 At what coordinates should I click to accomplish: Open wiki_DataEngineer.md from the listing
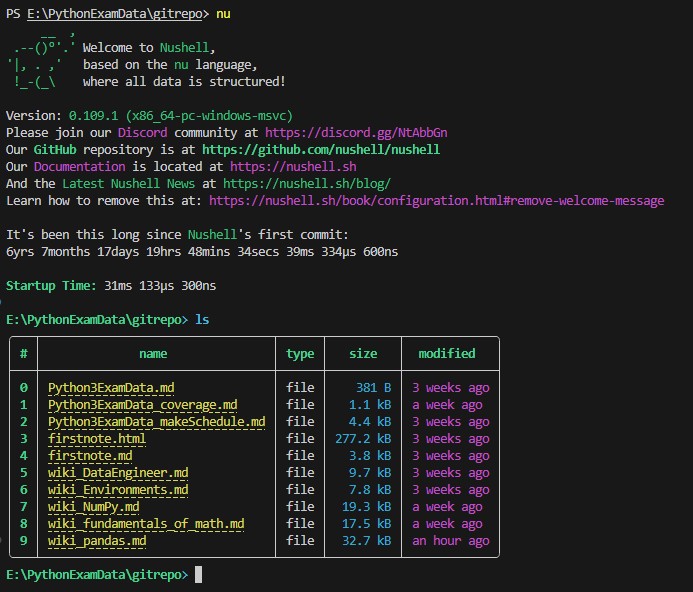click(118, 473)
